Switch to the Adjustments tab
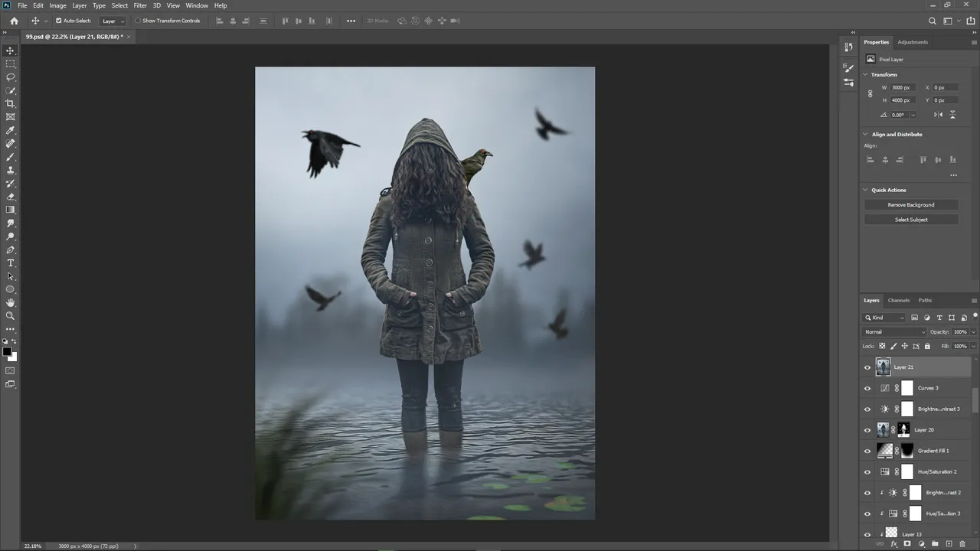Viewport: 980px width, 551px height. (913, 42)
